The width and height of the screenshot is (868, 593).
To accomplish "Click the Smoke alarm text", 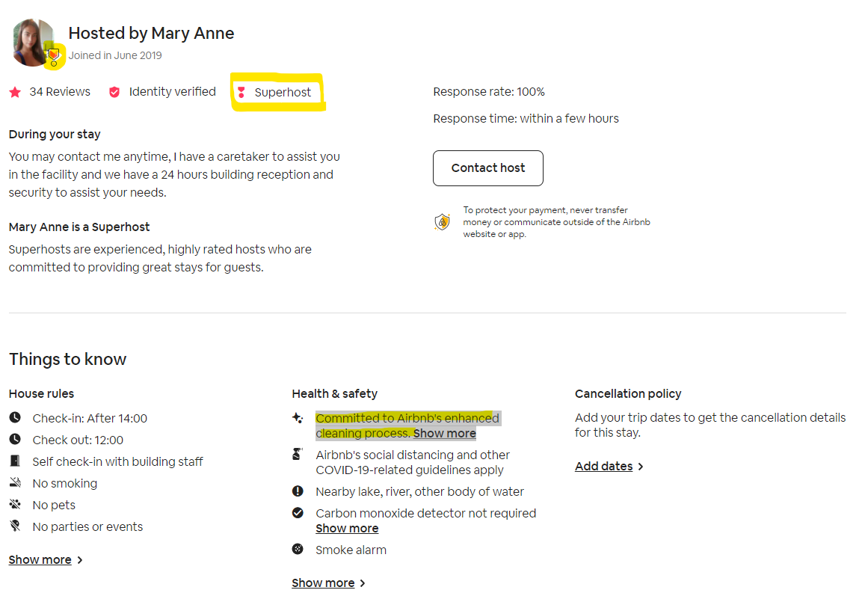I will click(x=351, y=550).
